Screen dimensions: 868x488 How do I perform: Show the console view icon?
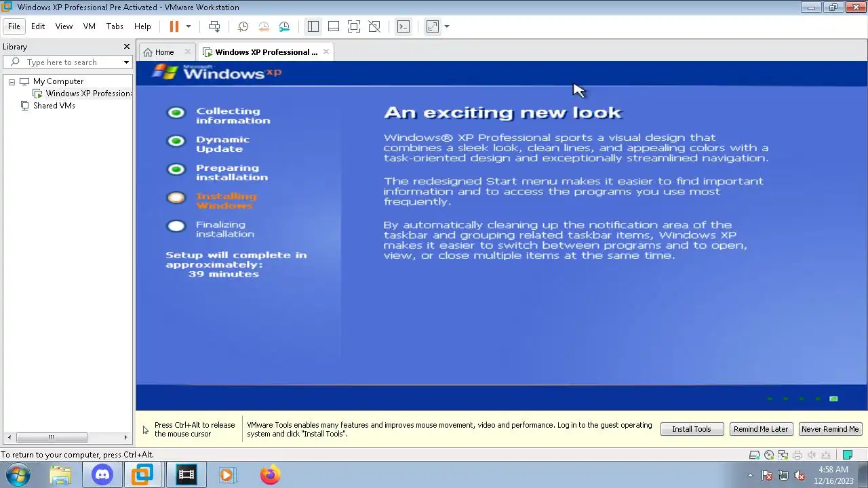click(x=403, y=26)
